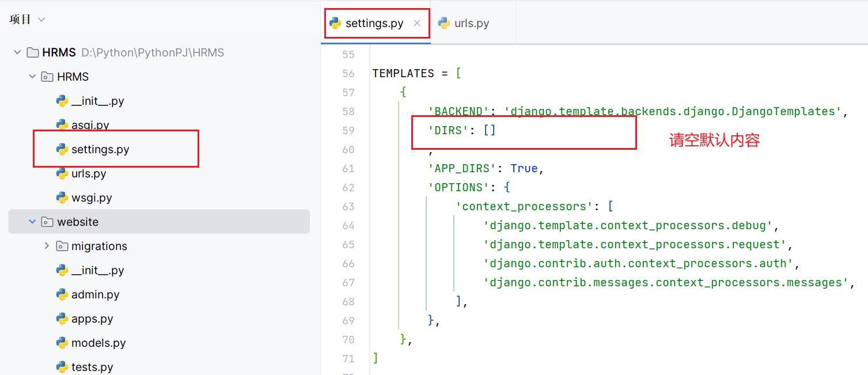The width and height of the screenshot is (868, 375).
Task: Place cursor on the 'DIRS' line of code
Action: point(462,131)
